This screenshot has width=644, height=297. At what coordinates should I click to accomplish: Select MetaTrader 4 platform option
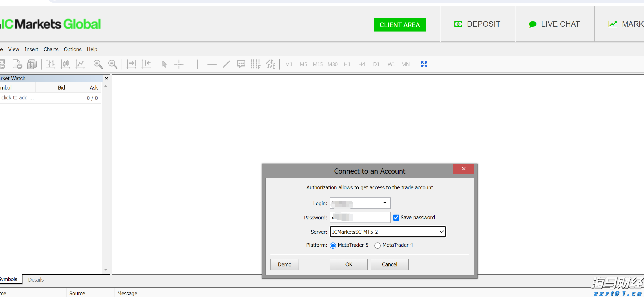(x=377, y=245)
